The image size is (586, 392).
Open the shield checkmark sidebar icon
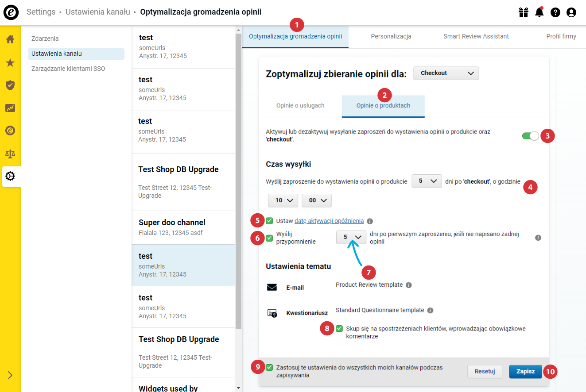(x=10, y=85)
